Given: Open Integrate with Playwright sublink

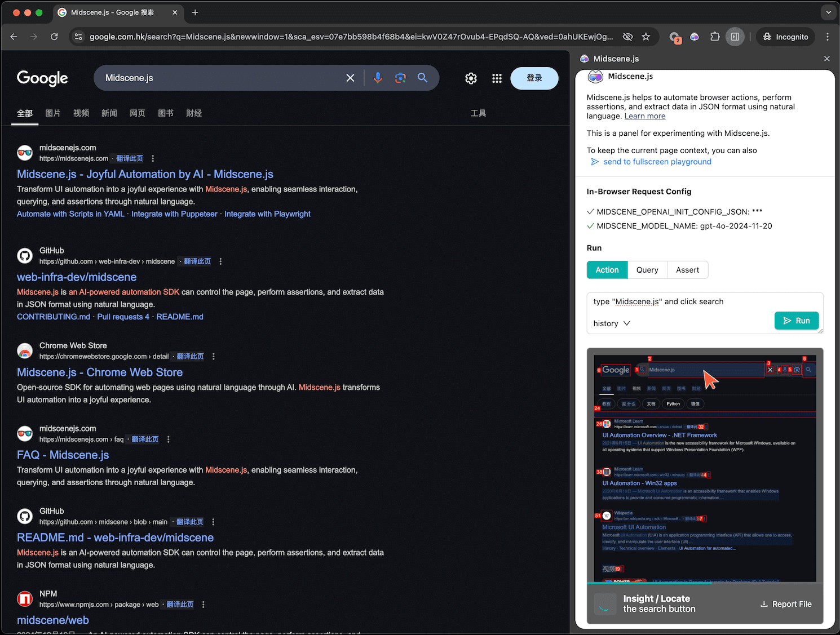Looking at the screenshot, I should coord(267,214).
